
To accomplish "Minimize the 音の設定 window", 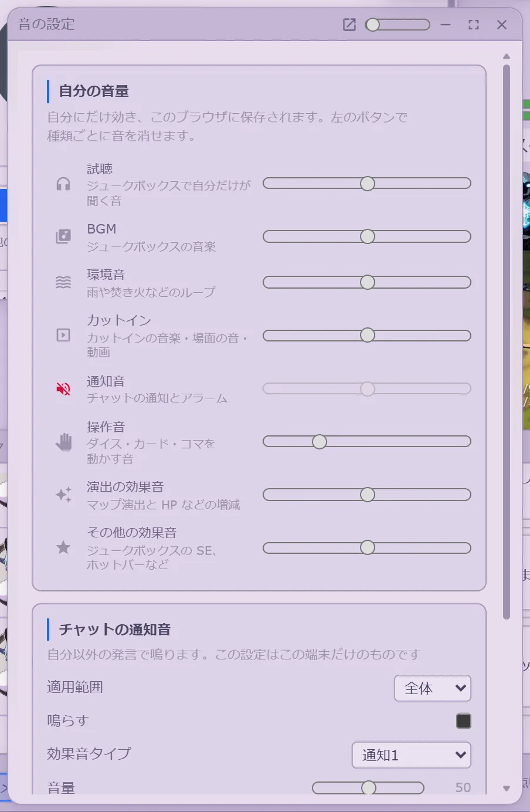I will (446, 25).
